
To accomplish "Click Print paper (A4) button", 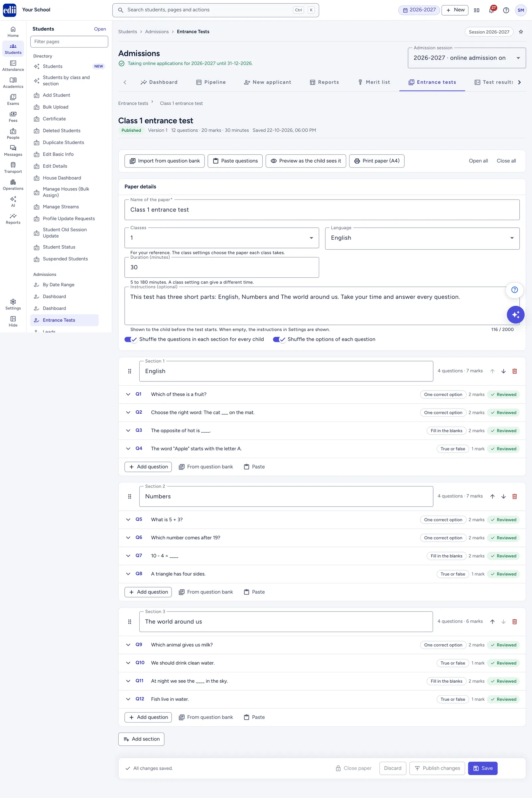I will click(x=377, y=161).
